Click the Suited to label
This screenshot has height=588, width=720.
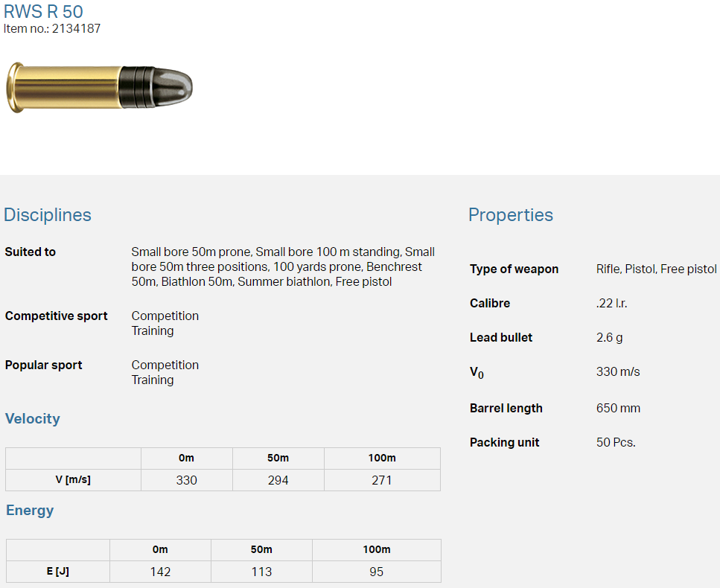pos(31,252)
